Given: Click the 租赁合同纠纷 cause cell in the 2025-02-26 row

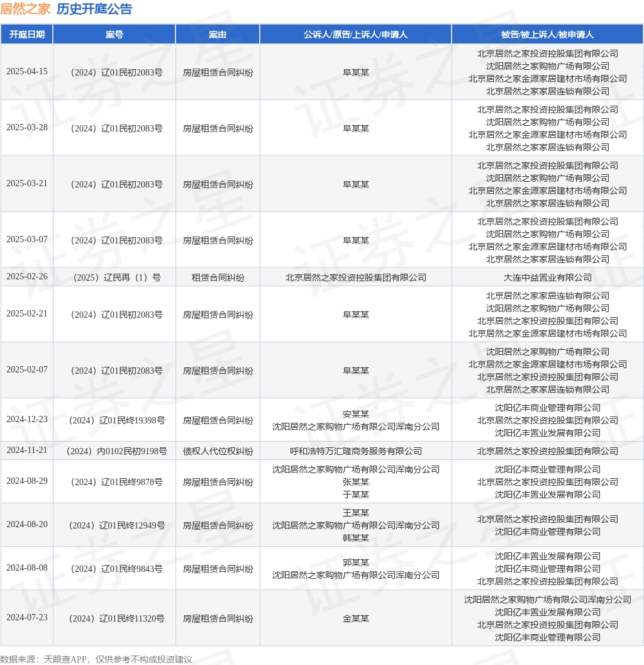Looking at the screenshot, I should click(x=218, y=277).
